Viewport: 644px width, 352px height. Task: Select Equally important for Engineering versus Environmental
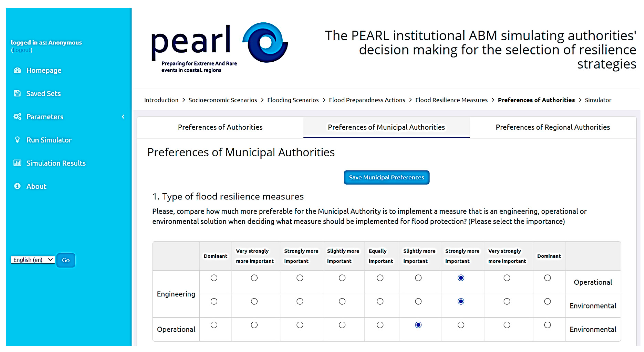[380, 301]
